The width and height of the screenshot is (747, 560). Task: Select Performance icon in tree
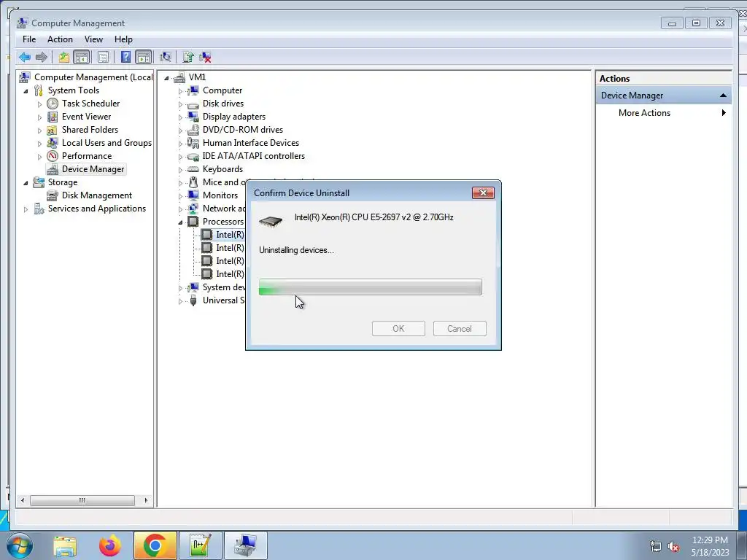coord(53,156)
